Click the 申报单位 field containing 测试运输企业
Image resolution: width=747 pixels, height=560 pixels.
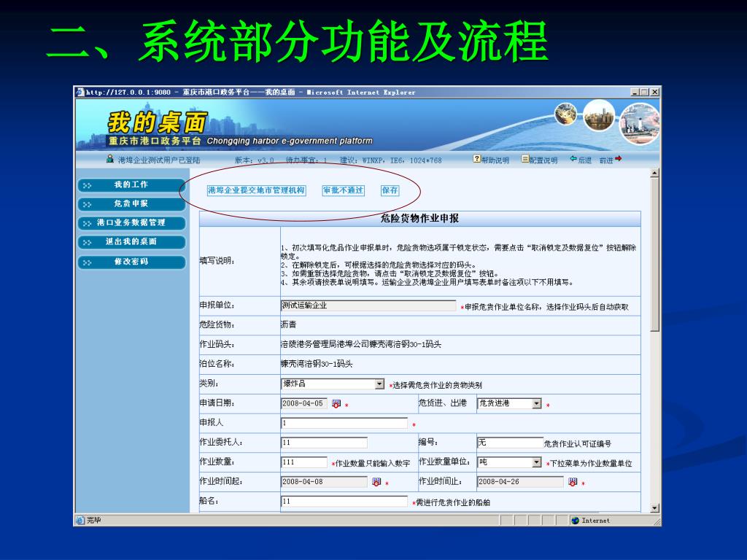click(x=368, y=306)
